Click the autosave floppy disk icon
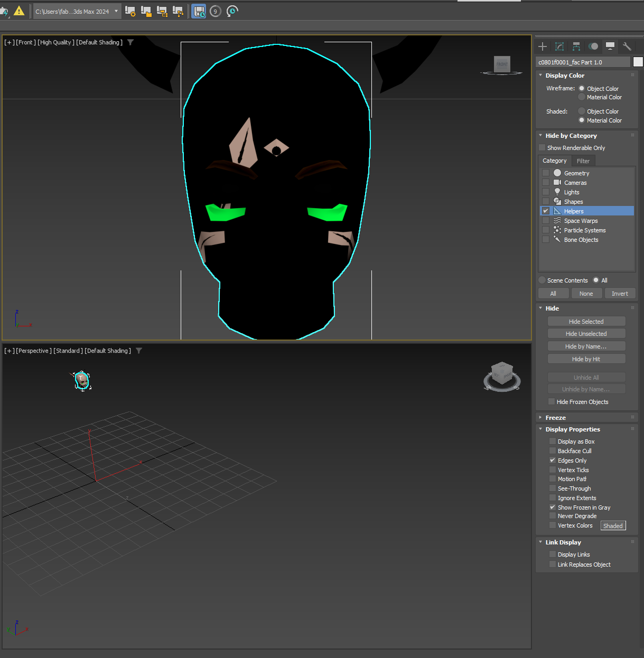 pyautogui.click(x=199, y=11)
